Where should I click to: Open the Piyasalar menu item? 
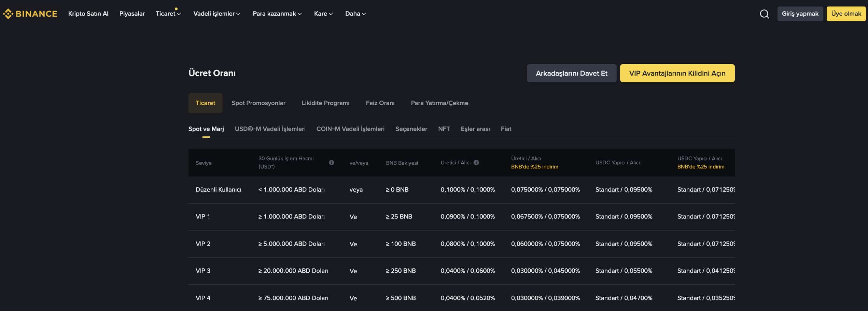(x=132, y=13)
